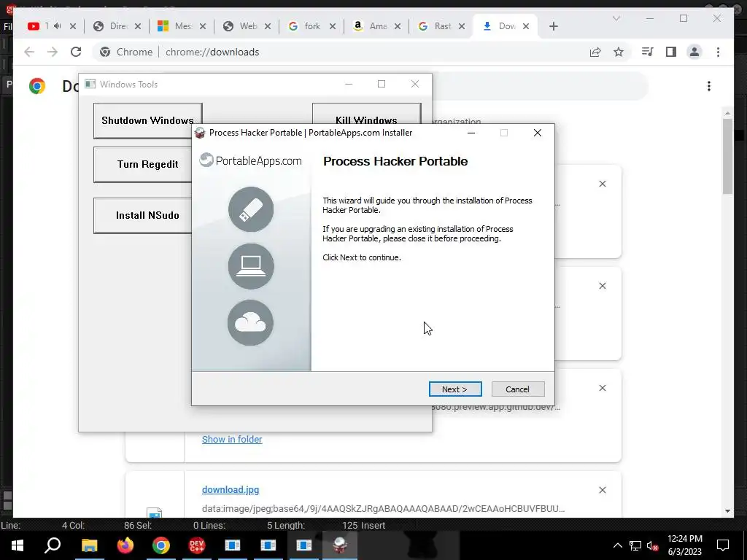The width and height of the screenshot is (747, 560).
Task: Click Shutdown Windows button in Windows Tools
Action: [147, 120]
